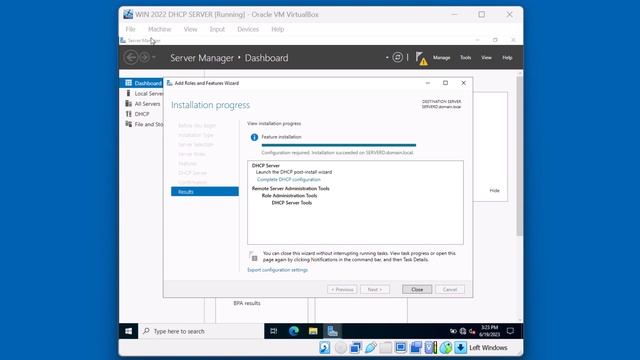
Task: Click VirtualBox USB devices status icon
Action: tap(371, 348)
